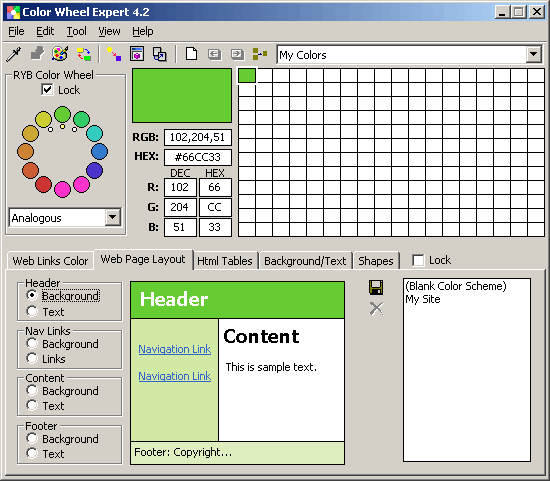Image resolution: width=550 pixels, height=481 pixels.
Task: Save the color scheme with floppy icon
Action: point(376,287)
